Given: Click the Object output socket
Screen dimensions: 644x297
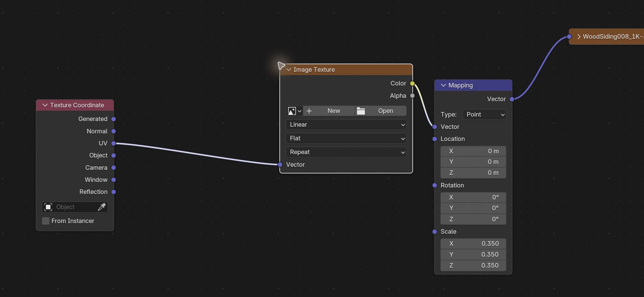Looking at the screenshot, I should [x=113, y=156].
